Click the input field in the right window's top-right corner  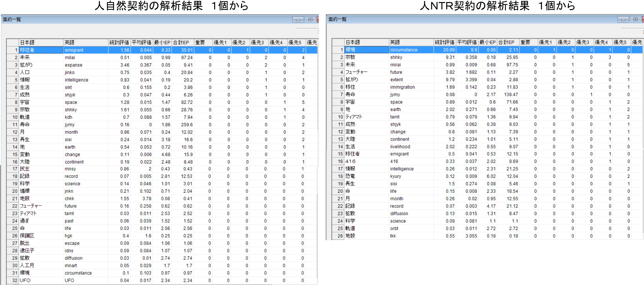pos(632,32)
